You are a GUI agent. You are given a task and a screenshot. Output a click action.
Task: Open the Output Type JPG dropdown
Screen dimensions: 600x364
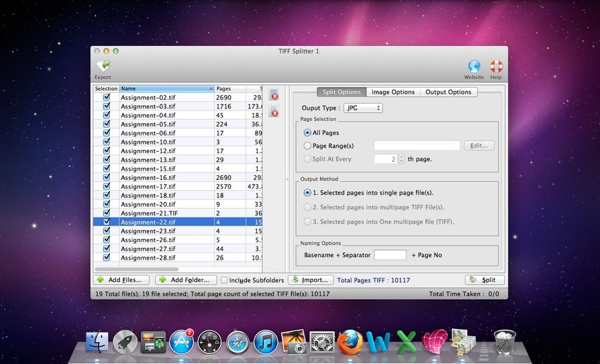[x=362, y=108]
